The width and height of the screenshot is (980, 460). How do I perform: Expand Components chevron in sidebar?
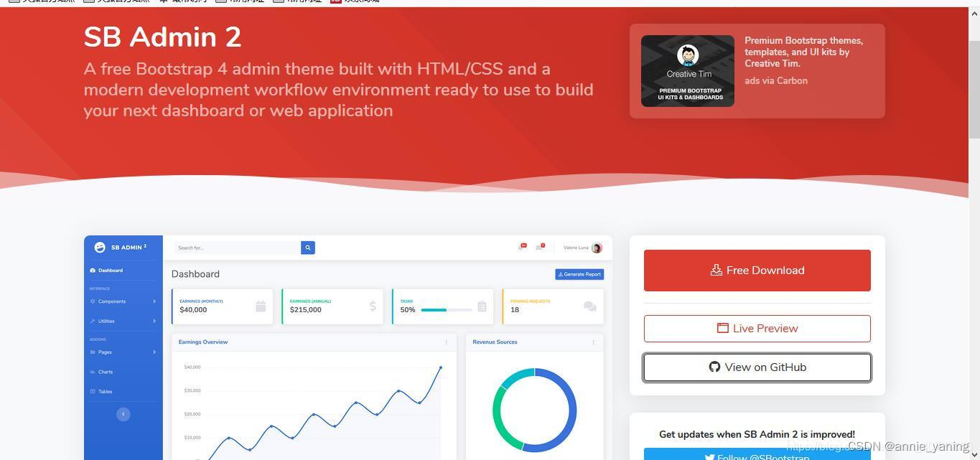pos(154,301)
